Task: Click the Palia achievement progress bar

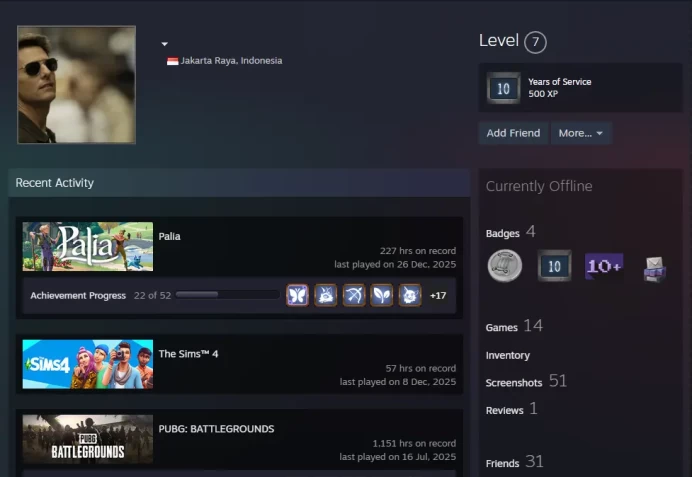Action: (227, 295)
